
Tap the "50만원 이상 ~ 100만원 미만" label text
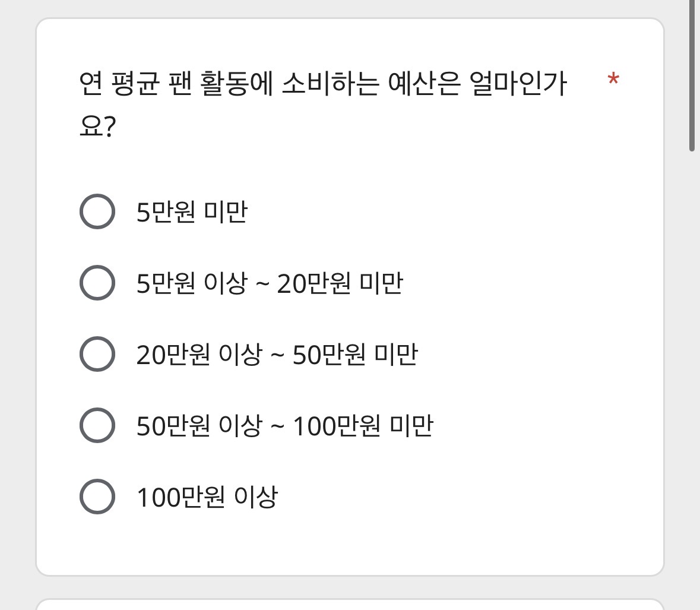pyautogui.click(x=285, y=426)
